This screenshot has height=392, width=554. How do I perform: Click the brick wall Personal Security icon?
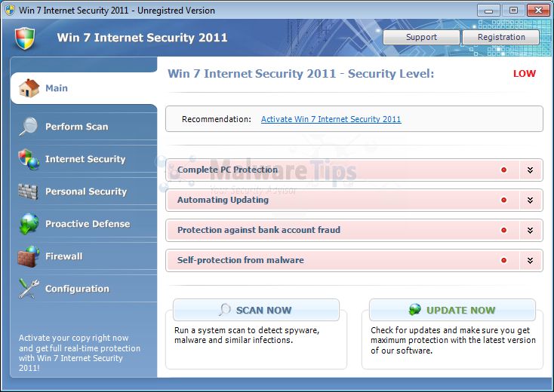tap(29, 191)
